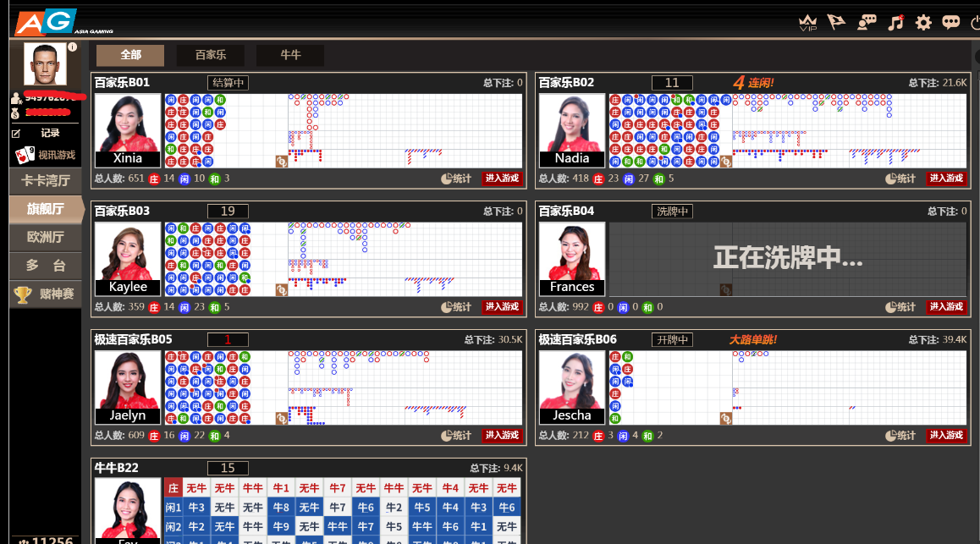This screenshot has height=544, width=980.
Task: Click the 多台 multi-table option
Action: coord(46,266)
